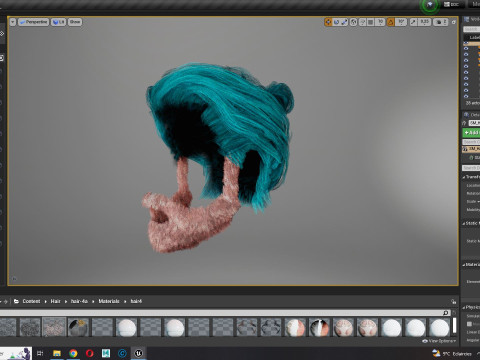Select the black-and-white striped sphere material

pos(319,327)
